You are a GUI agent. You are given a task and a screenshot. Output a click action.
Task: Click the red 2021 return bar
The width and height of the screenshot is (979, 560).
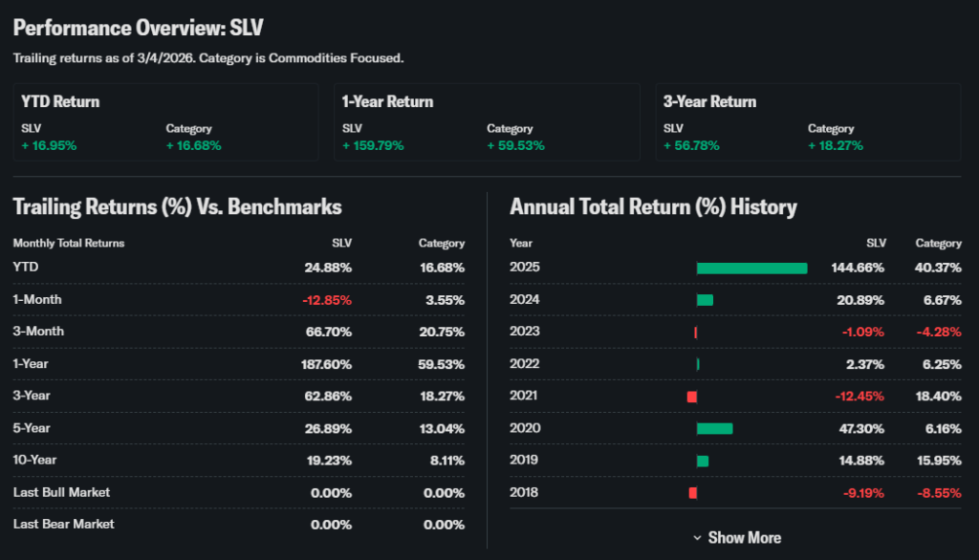[x=692, y=397]
